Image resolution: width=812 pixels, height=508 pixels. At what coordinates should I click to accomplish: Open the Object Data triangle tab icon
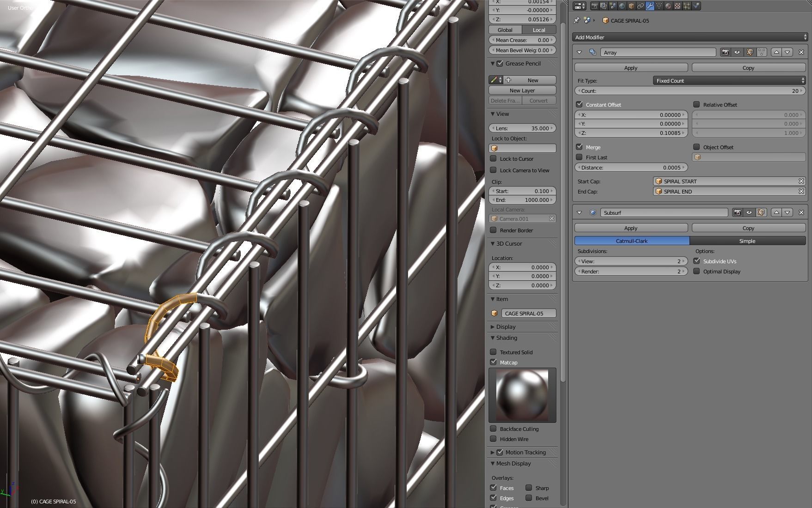click(x=659, y=6)
